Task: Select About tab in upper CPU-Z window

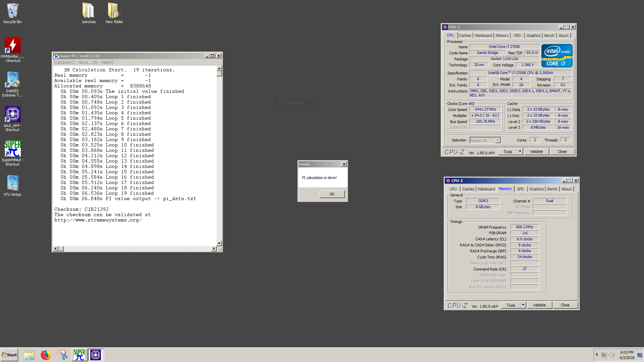Action: click(x=563, y=36)
